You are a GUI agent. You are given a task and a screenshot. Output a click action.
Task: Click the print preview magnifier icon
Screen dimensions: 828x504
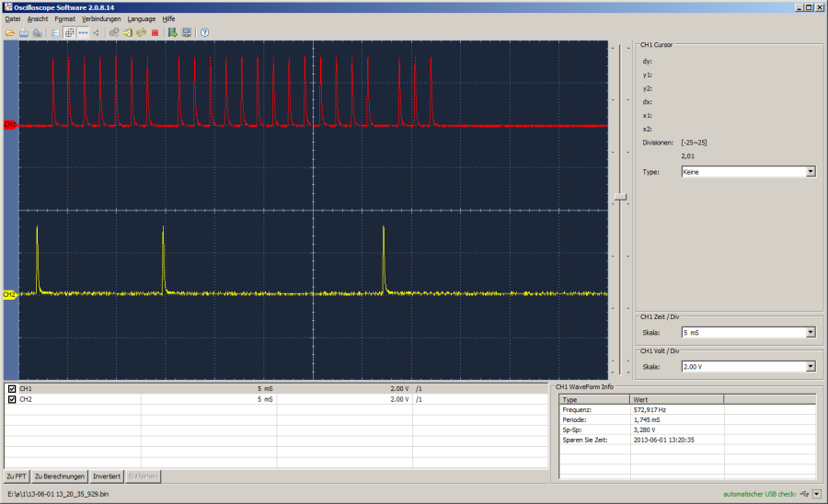37,32
